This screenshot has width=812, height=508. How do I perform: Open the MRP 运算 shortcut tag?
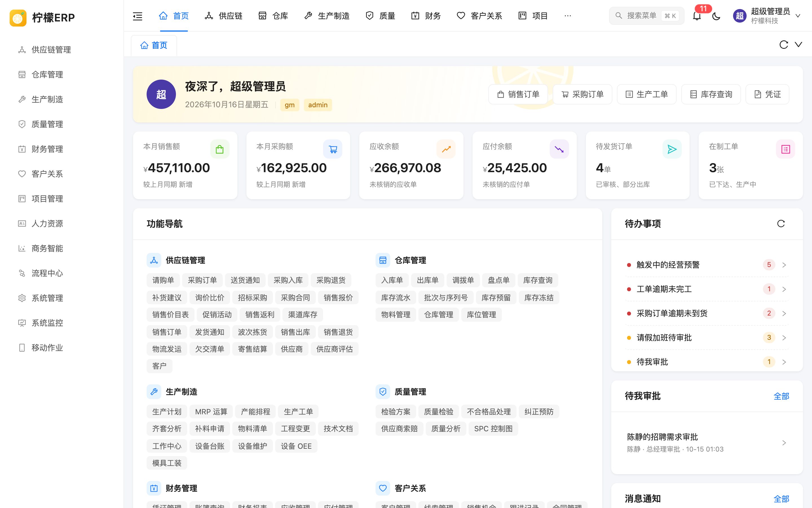point(211,412)
